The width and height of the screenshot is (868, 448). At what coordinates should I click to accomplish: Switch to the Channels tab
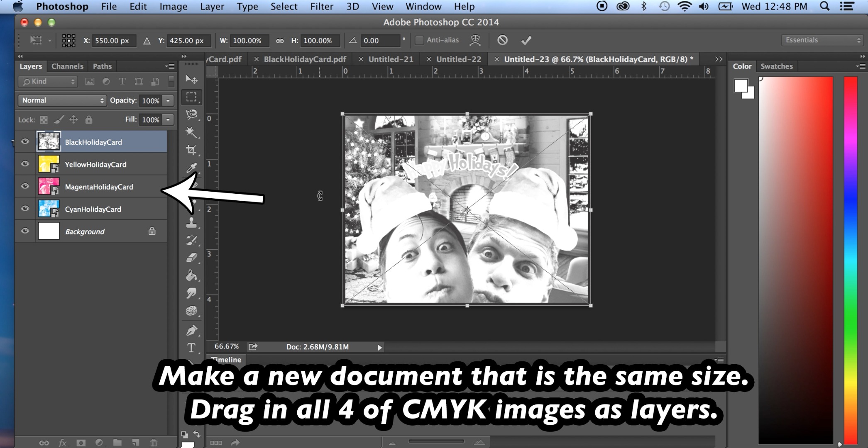point(67,66)
